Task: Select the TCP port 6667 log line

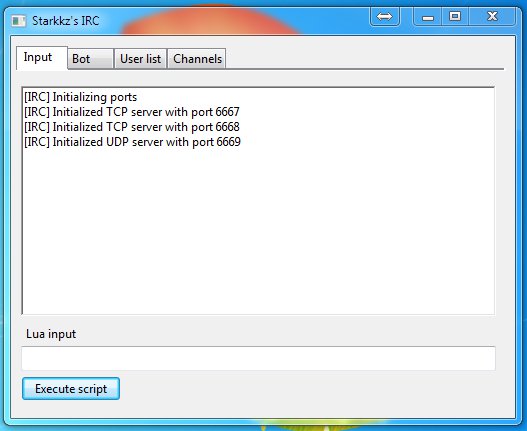Action: pos(132,112)
